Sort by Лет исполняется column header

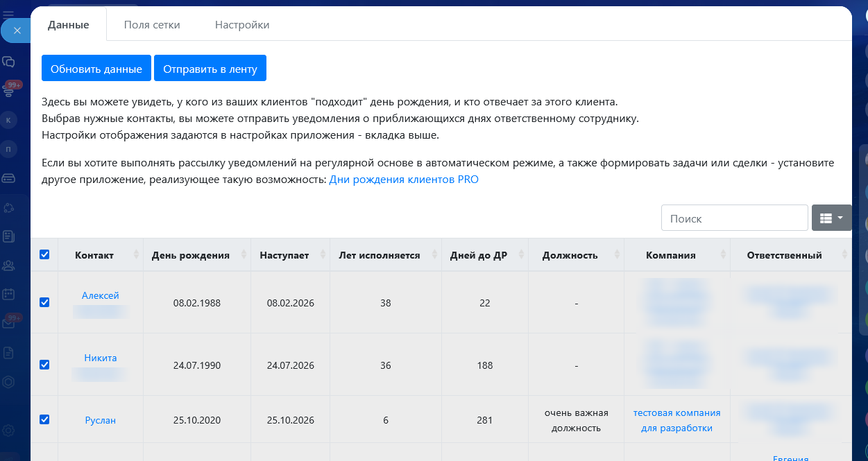click(379, 255)
